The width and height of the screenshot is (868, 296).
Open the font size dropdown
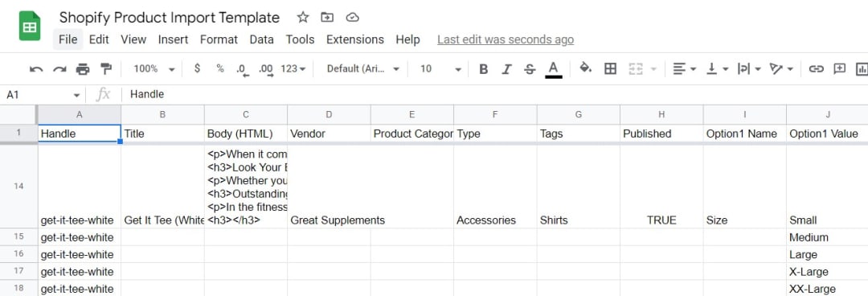coord(440,68)
